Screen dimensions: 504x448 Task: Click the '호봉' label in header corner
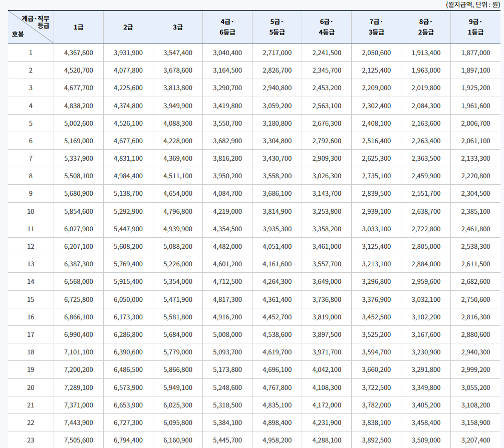[18, 34]
